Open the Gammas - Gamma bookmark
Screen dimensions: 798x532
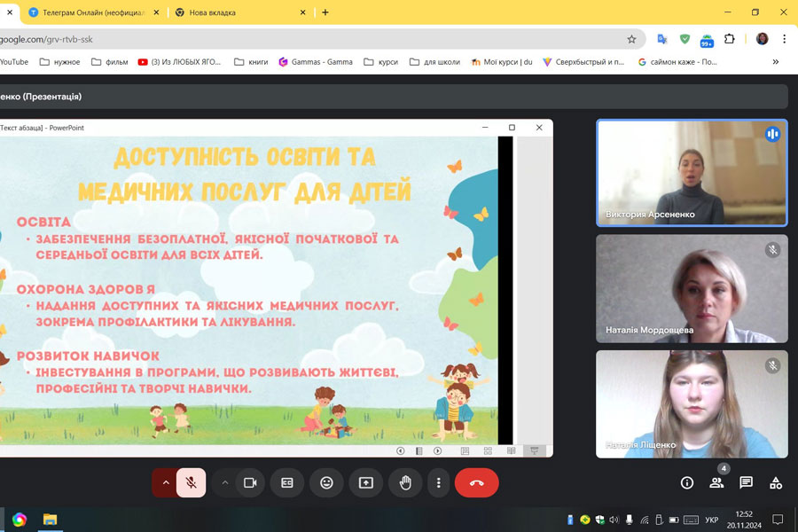(316, 62)
